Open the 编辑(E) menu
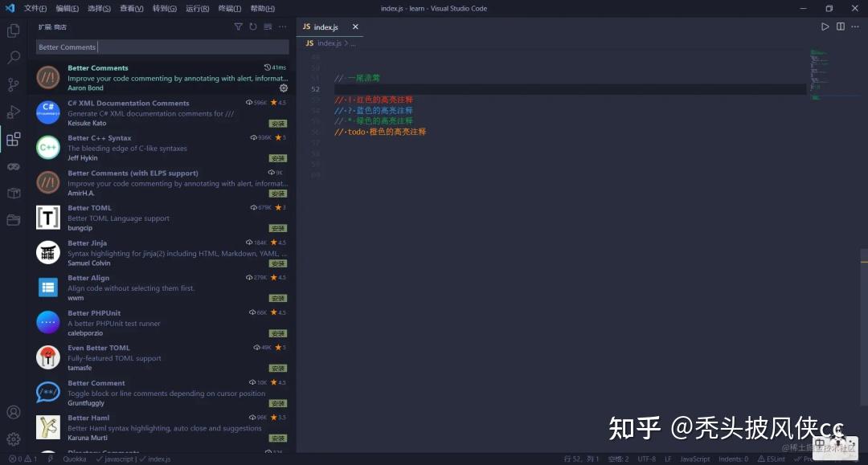The height and width of the screenshot is (465, 868). (67, 8)
